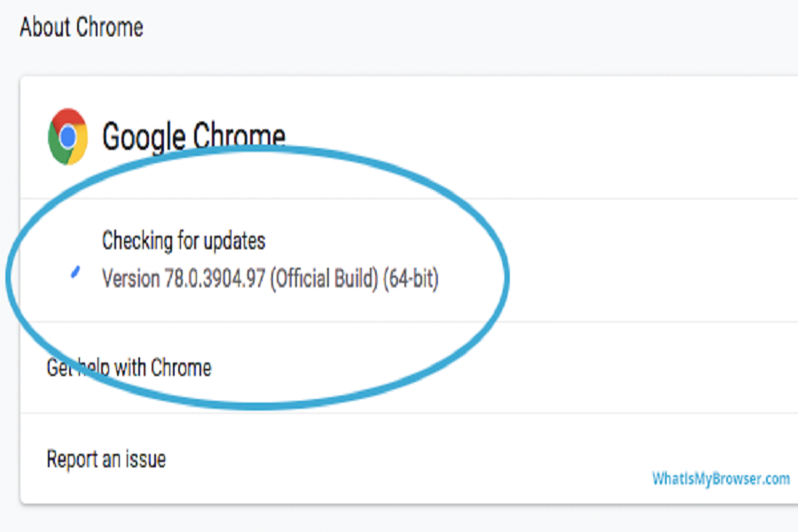Open the Get help with Chrome link
798x532 pixels.
tap(129, 367)
